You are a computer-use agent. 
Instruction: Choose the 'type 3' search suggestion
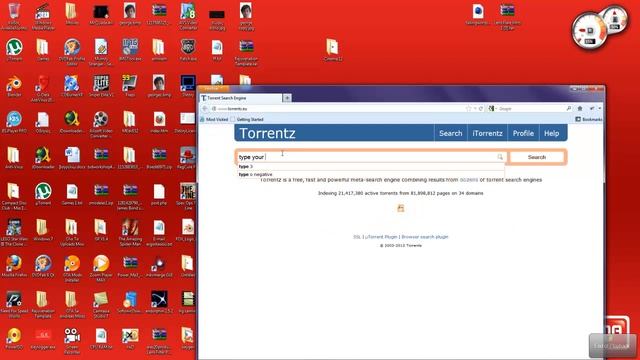pyautogui.click(x=371, y=167)
